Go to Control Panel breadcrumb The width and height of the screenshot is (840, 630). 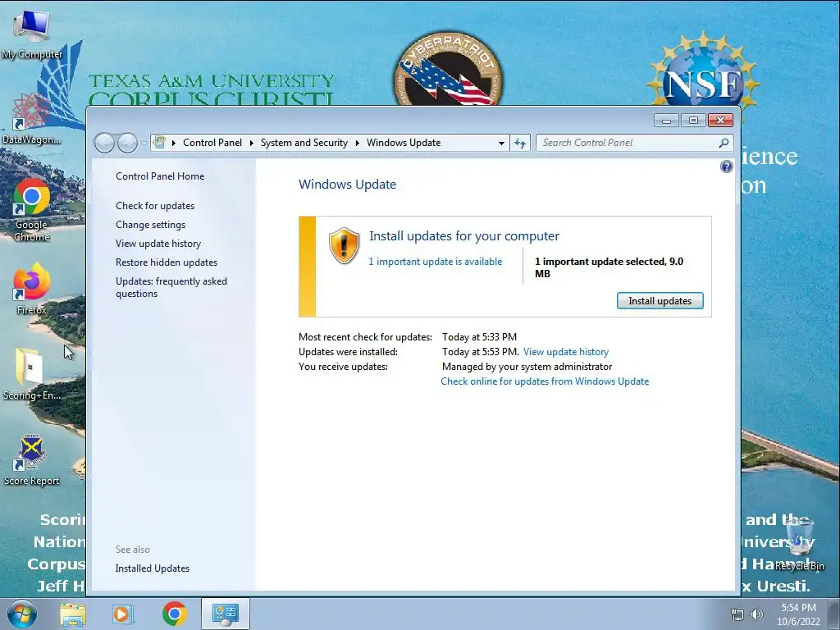coord(212,143)
